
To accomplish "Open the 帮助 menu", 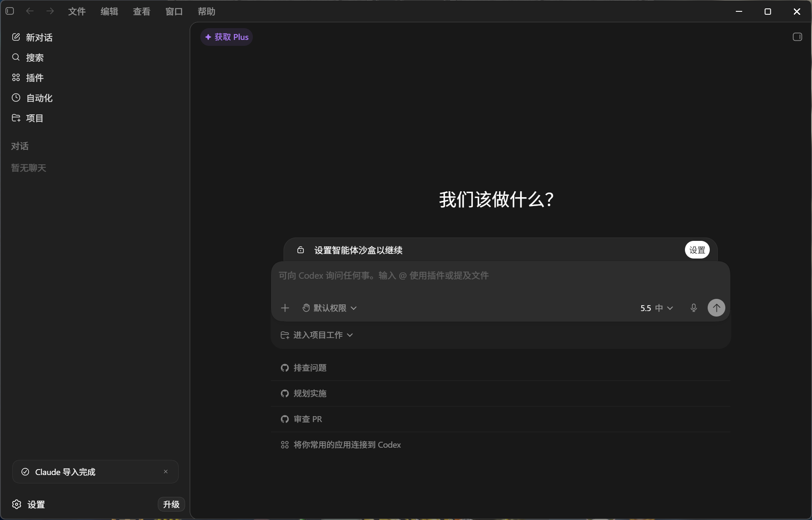I will (x=207, y=11).
